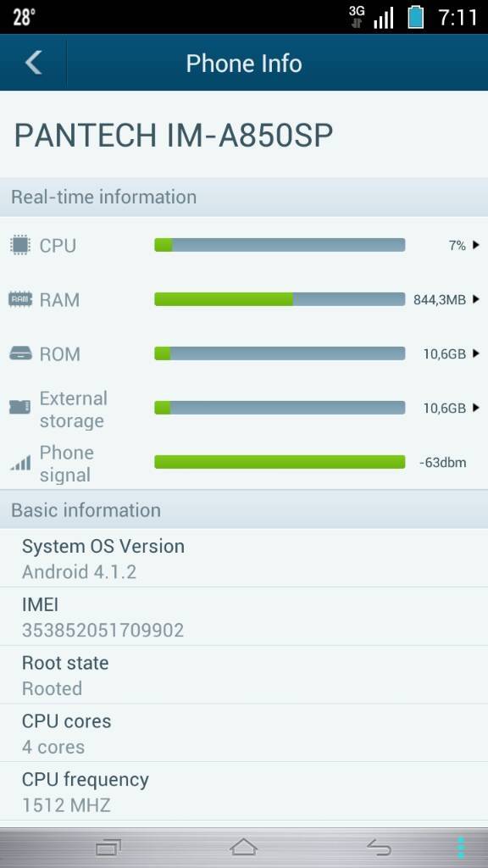Expand RAM details arrow next to 844,3MB
Image resolution: width=488 pixels, height=868 pixels.
(476, 299)
